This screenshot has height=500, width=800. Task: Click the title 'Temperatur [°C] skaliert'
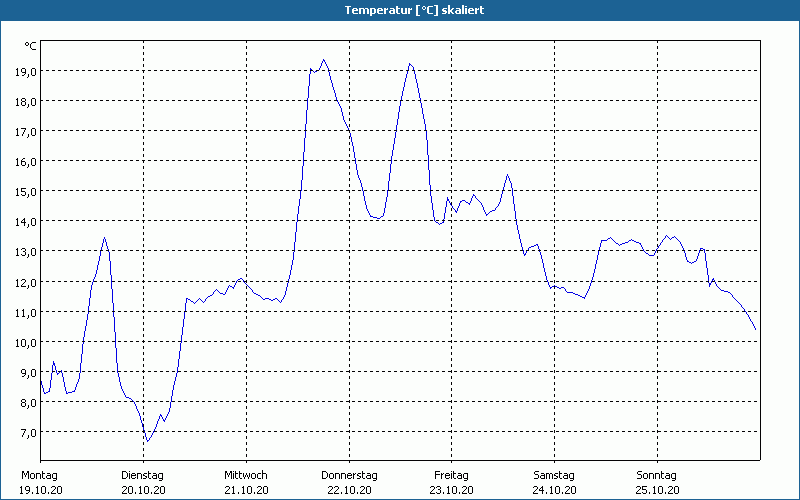pyautogui.click(x=414, y=10)
